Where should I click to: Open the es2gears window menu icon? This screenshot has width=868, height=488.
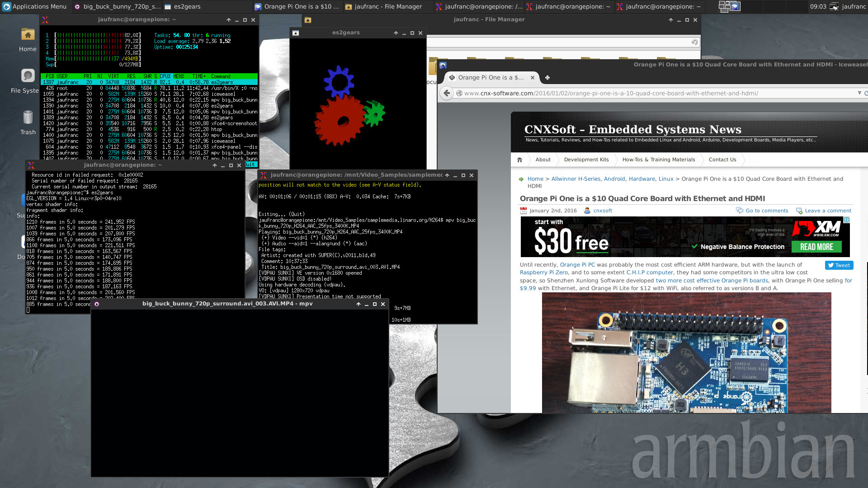pos(296,33)
